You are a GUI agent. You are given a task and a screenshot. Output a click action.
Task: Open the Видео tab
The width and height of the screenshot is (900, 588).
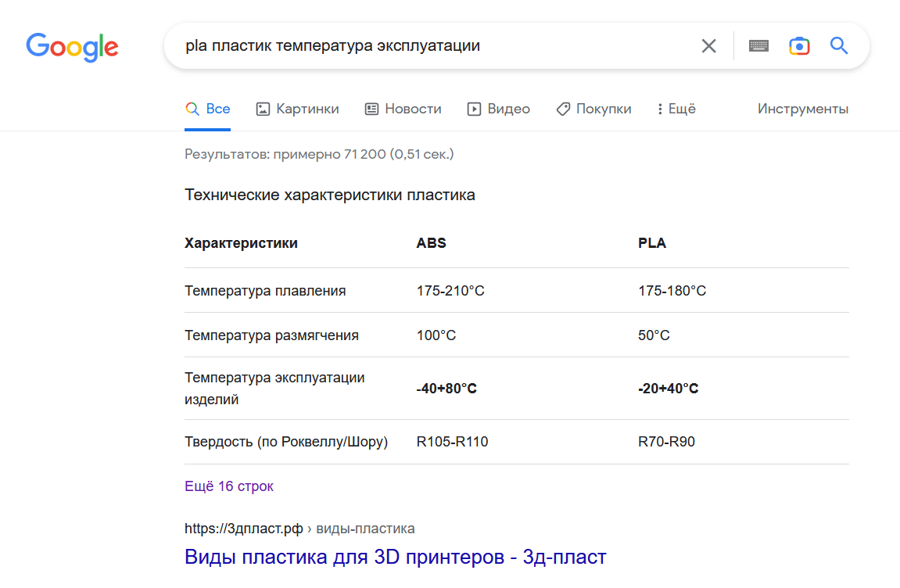(498, 109)
